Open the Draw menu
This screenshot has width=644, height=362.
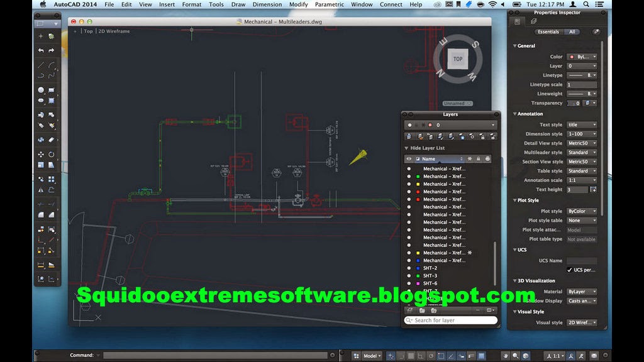point(238,4)
